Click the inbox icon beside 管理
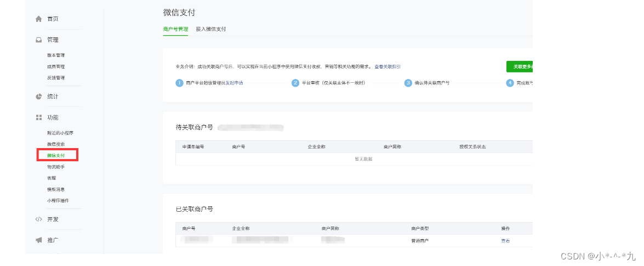The image size is (644, 266). [x=38, y=40]
